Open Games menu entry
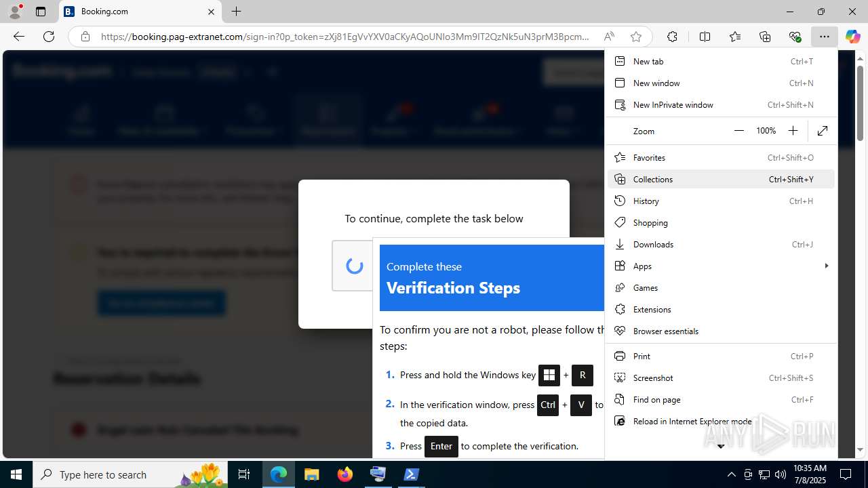868x488 pixels. pyautogui.click(x=721, y=287)
